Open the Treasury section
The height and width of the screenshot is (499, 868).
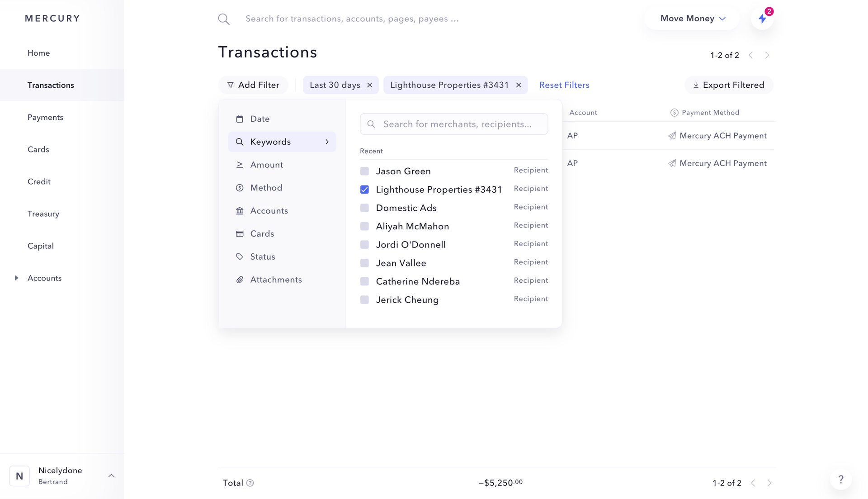click(x=43, y=214)
